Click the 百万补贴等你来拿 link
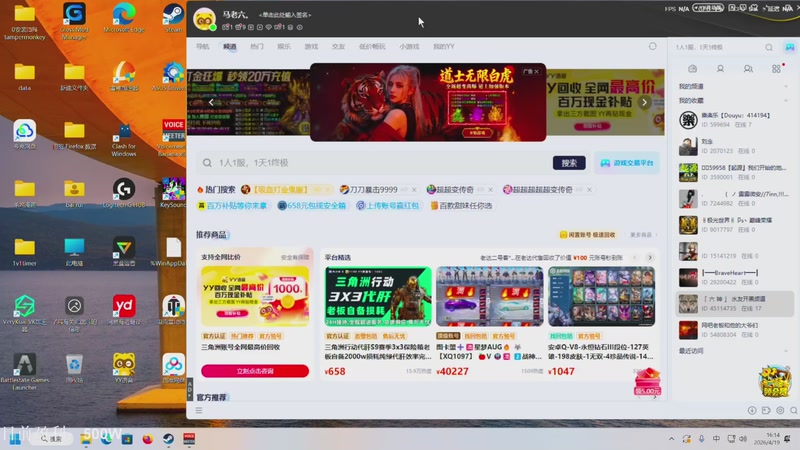 [232, 206]
